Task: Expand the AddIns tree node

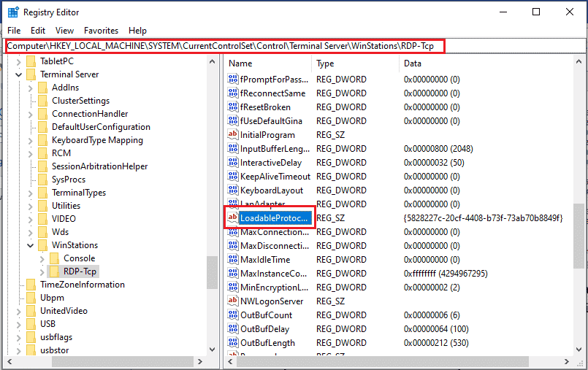Action: click(x=31, y=88)
